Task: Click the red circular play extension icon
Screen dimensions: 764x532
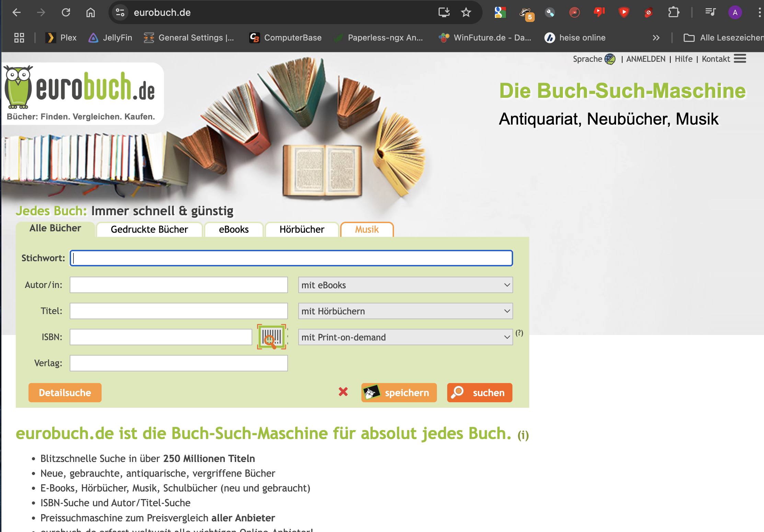Action: click(x=574, y=13)
